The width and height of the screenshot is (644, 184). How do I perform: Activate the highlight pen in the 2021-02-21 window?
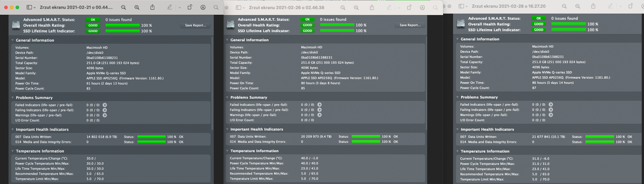click(x=169, y=7)
